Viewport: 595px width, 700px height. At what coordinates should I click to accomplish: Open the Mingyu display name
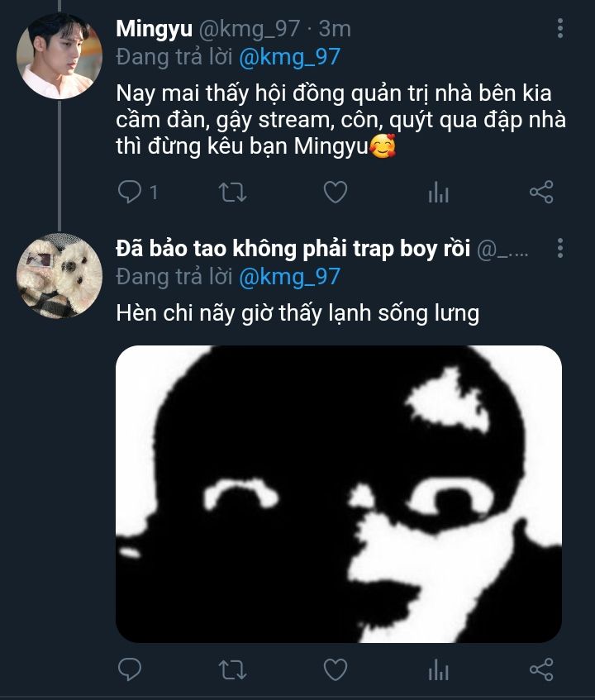tap(152, 28)
